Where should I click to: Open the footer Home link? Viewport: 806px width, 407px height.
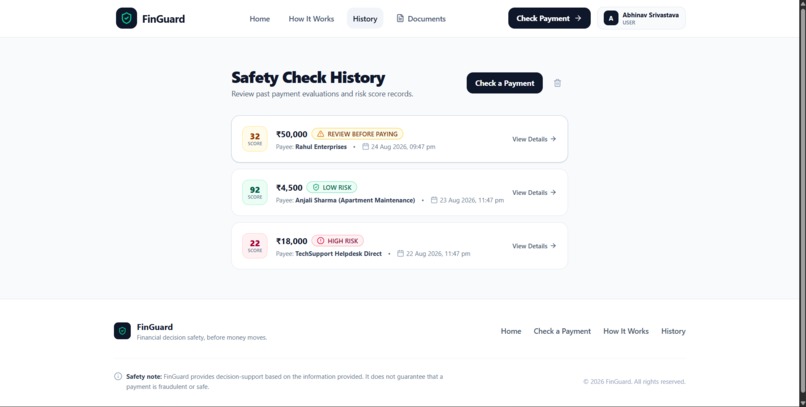[x=511, y=331]
